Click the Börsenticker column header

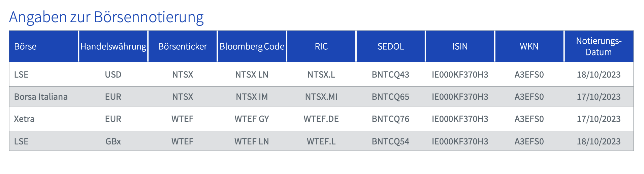[x=183, y=46]
